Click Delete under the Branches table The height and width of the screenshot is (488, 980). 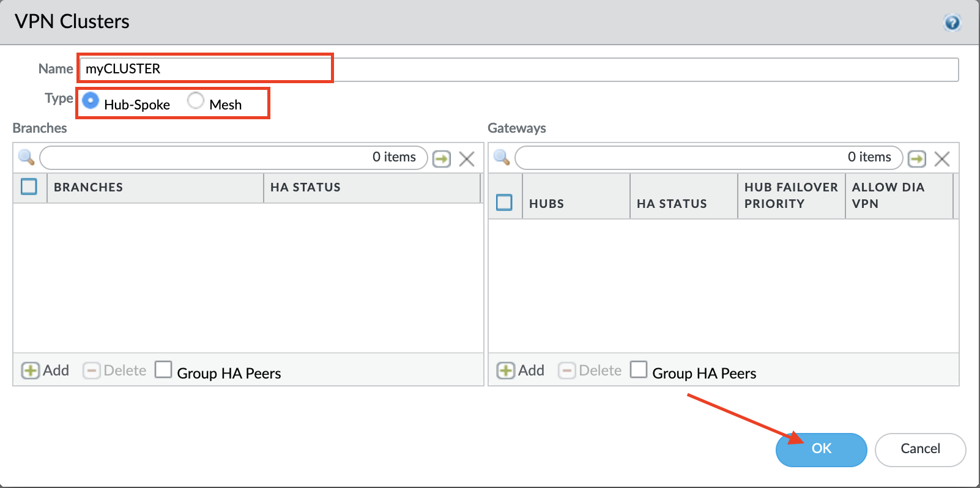tap(115, 370)
